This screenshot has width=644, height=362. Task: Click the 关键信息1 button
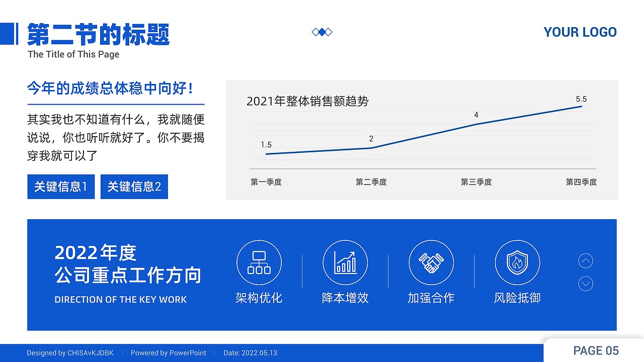point(61,187)
